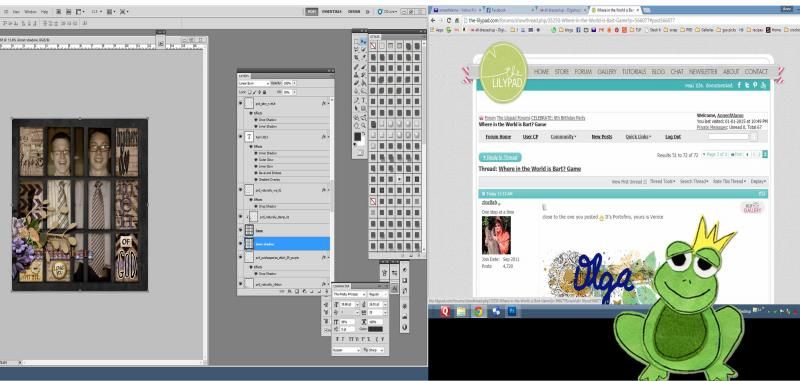Click the Pinterest icon in Lilypad header
Viewport: 800px width, 381px height.
pyautogui.click(x=755, y=85)
